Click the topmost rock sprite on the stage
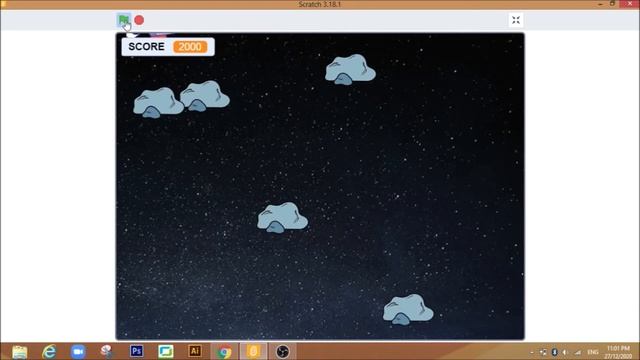 [x=350, y=69]
